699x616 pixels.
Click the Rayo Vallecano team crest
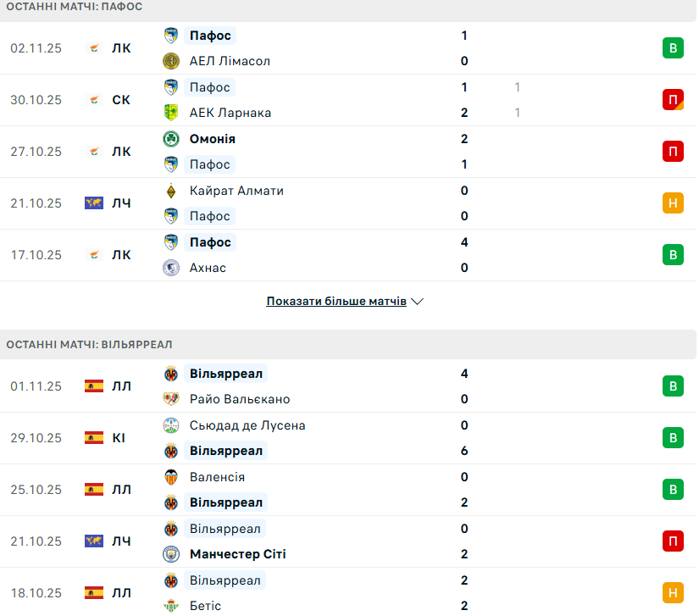171,399
